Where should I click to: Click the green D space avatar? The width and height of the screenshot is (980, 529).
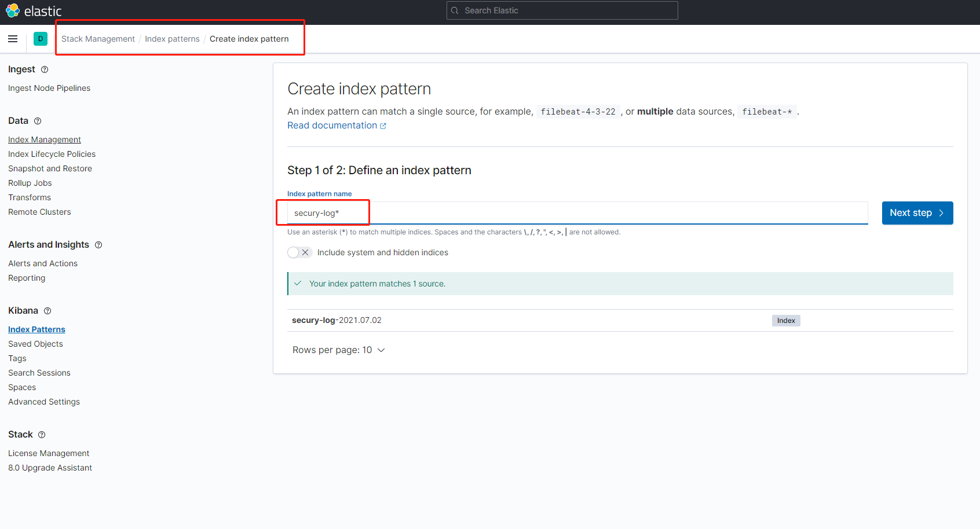coord(41,39)
